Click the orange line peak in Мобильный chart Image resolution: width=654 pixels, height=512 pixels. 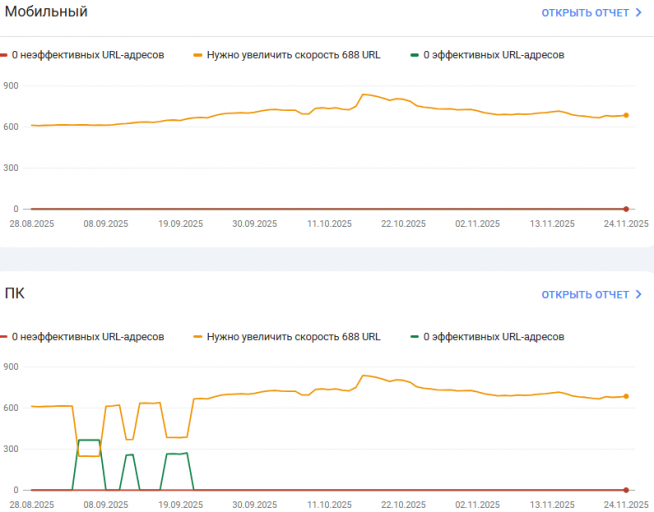363,94
